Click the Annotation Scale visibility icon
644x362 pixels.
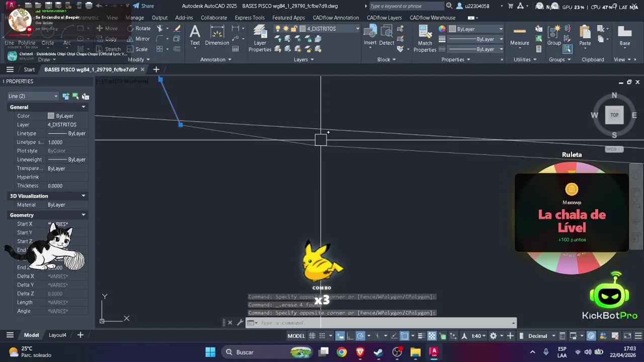464,336
